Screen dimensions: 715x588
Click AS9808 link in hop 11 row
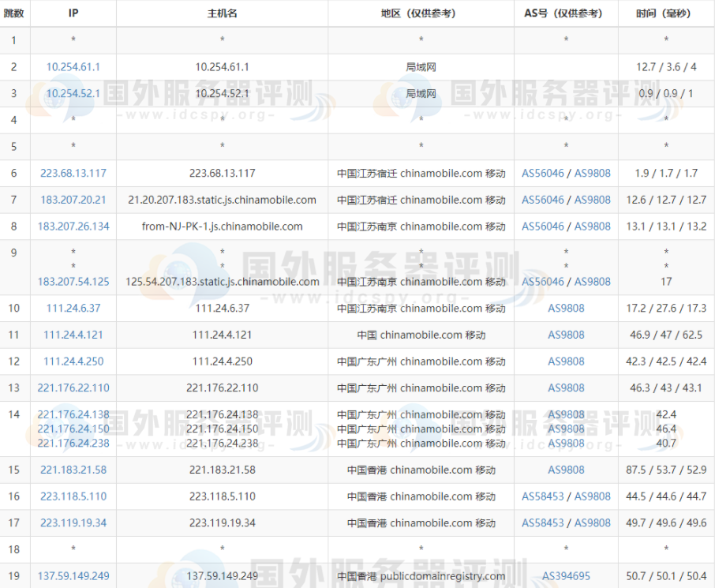point(566,335)
